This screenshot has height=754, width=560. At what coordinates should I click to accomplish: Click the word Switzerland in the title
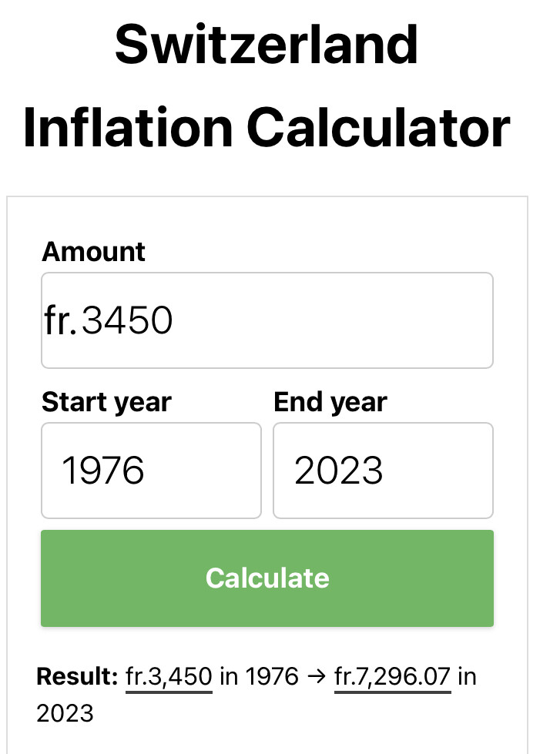coord(267,44)
